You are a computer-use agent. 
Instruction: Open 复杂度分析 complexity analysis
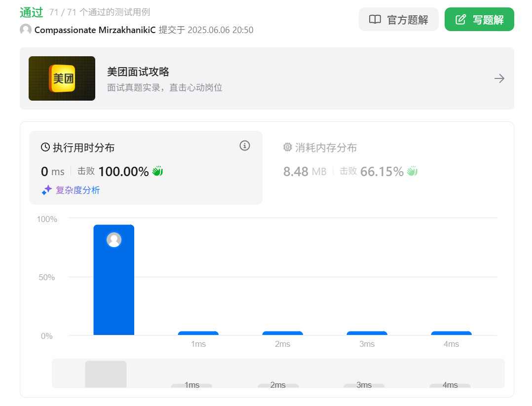point(77,190)
